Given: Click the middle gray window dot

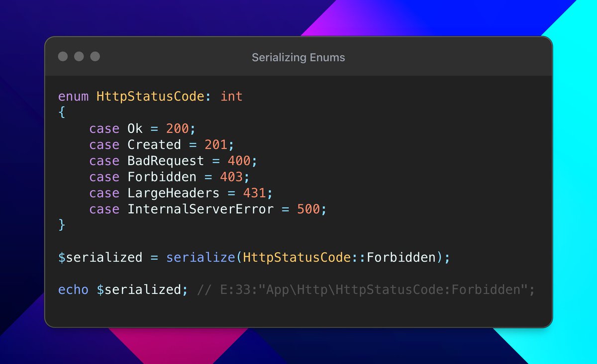Looking at the screenshot, I should [79, 57].
